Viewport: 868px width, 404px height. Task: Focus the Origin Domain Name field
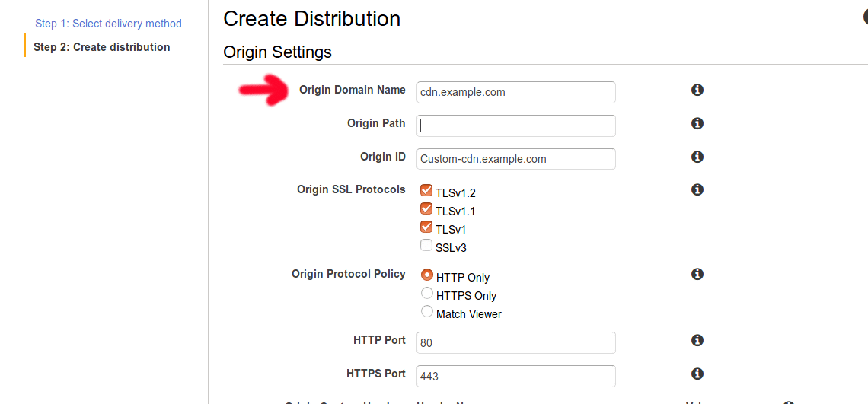515,92
